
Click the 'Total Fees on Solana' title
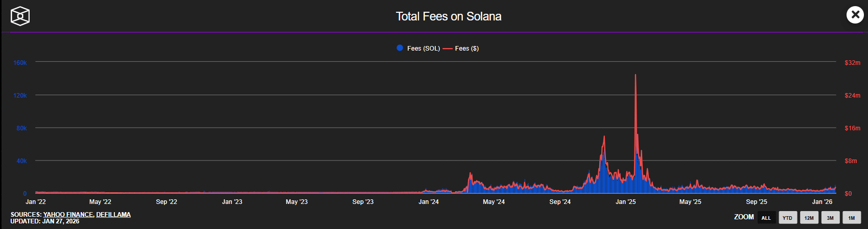pos(448,16)
